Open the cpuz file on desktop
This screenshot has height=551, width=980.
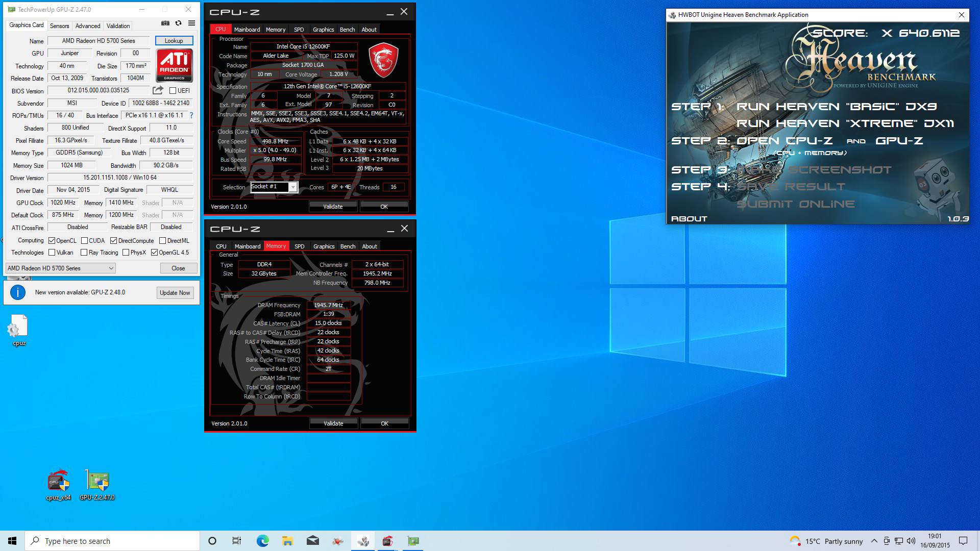pyautogui.click(x=19, y=331)
